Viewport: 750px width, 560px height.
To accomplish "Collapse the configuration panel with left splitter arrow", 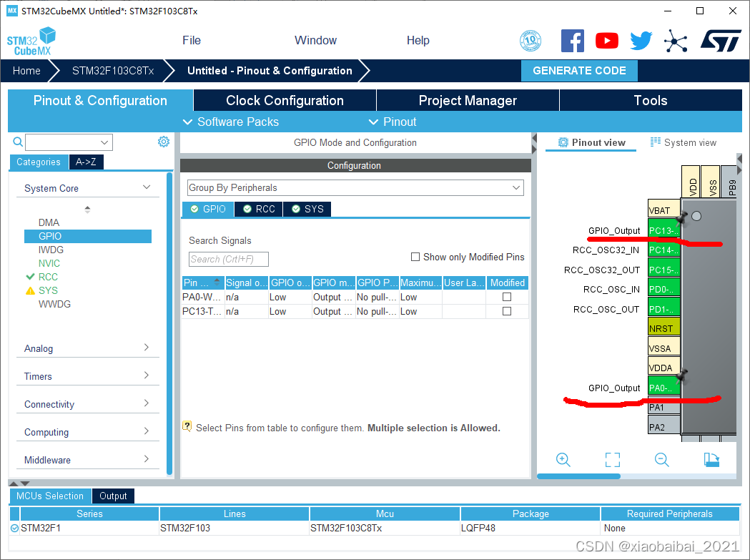I will click(534, 138).
